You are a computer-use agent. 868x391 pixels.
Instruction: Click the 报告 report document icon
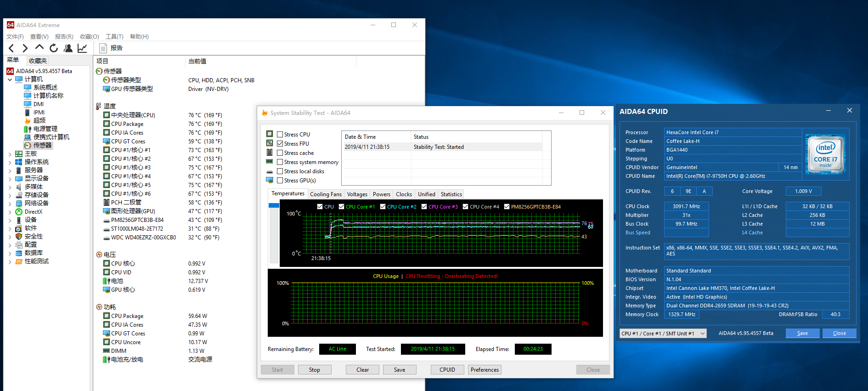(103, 48)
